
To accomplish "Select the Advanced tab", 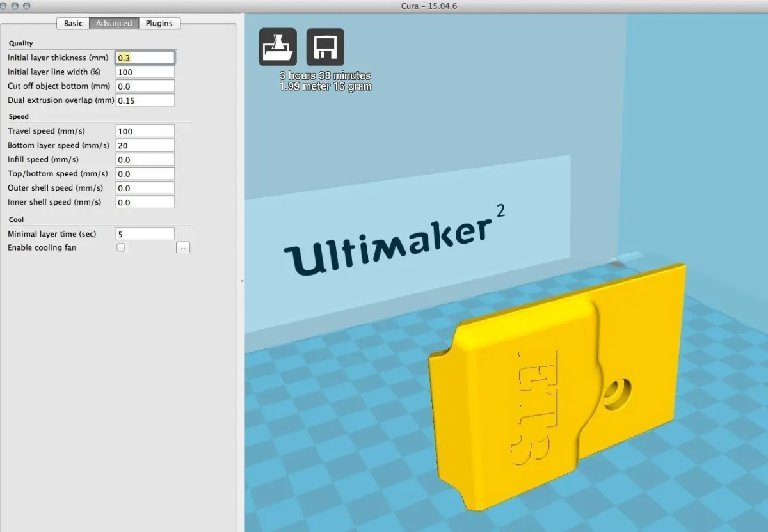I will 114,23.
